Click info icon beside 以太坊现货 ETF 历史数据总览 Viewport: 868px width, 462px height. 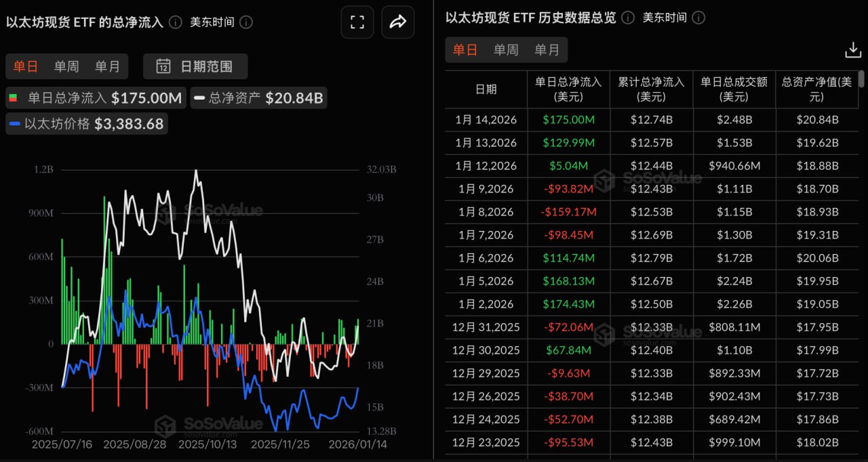(x=629, y=18)
